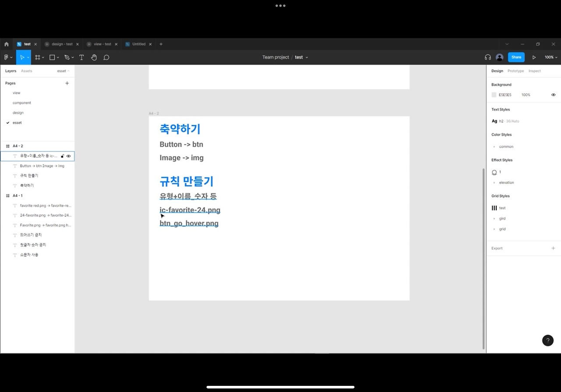This screenshot has width=561, height=392.
Task: Select the Pen tool
Action: (x=67, y=57)
